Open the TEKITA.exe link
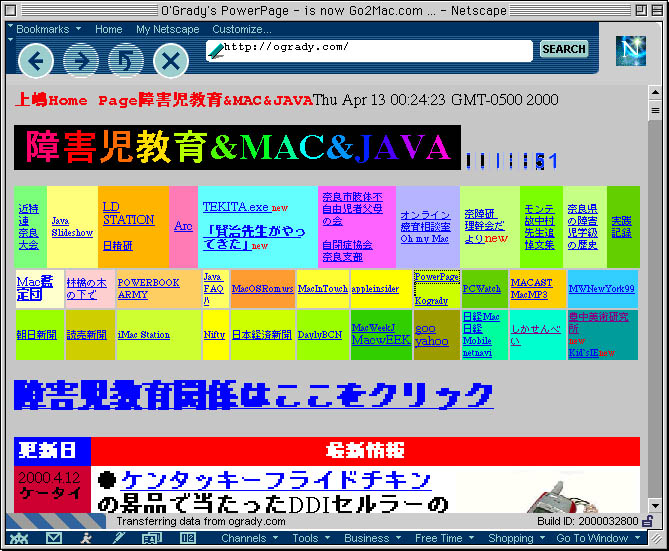 [236, 207]
